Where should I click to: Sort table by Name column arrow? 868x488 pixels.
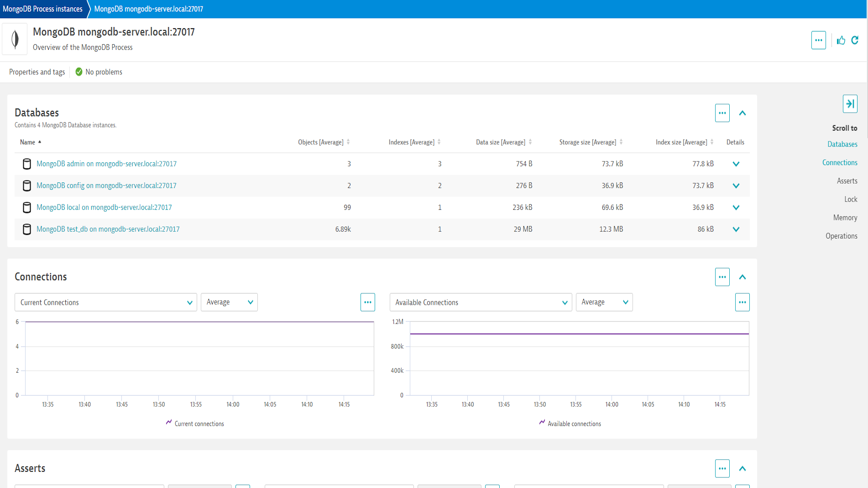tap(40, 142)
